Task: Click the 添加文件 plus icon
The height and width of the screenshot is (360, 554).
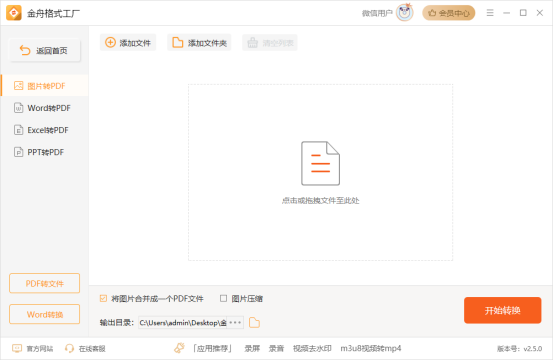Action: (x=110, y=43)
